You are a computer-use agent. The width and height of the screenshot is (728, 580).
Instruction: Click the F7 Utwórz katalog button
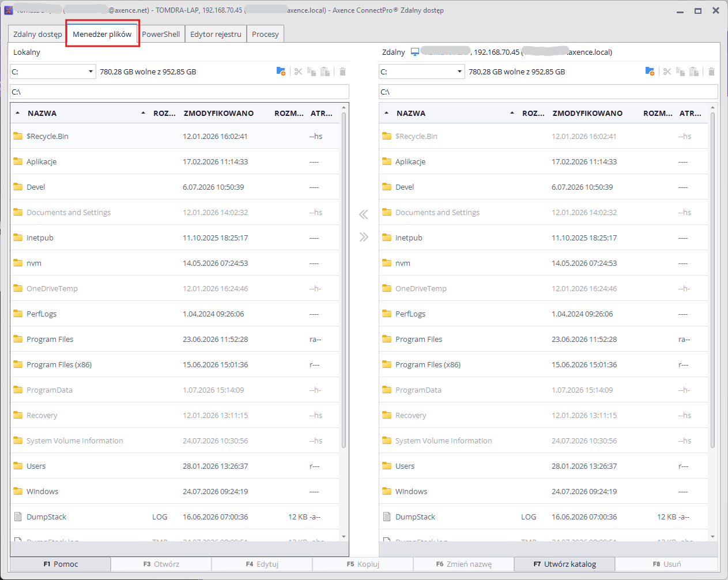click(565, 564)
